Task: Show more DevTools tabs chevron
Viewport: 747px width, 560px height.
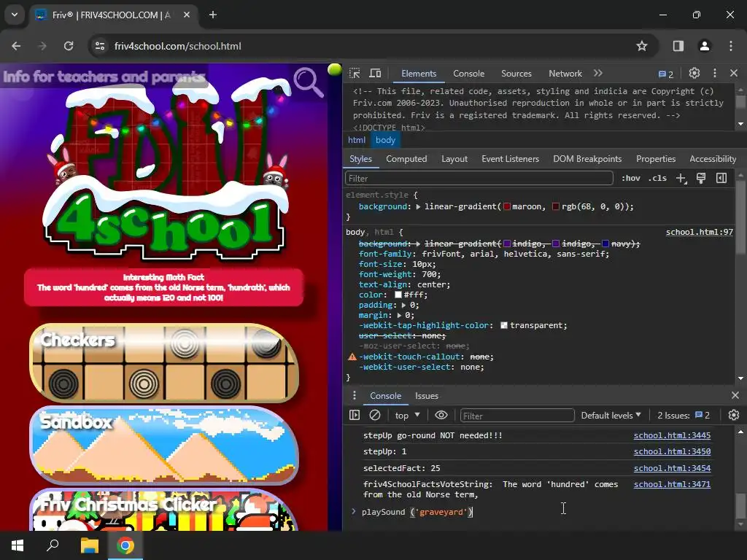Action: point(598,73)
